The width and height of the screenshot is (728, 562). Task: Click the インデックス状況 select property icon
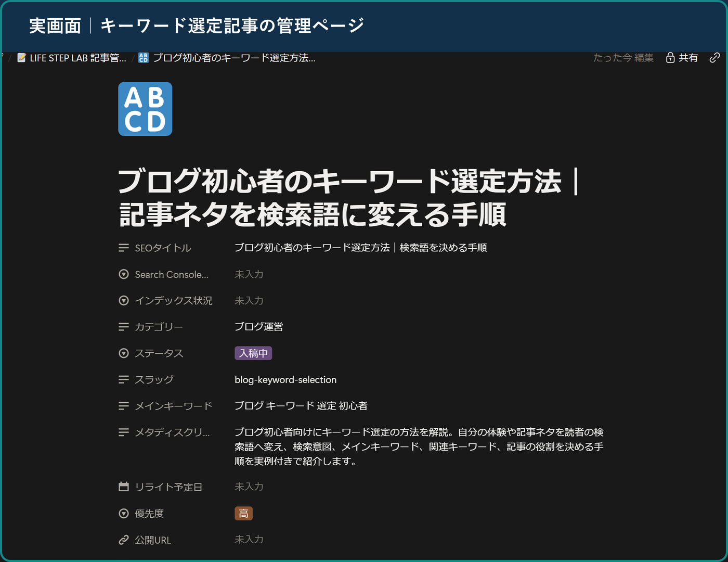point(124,301)
